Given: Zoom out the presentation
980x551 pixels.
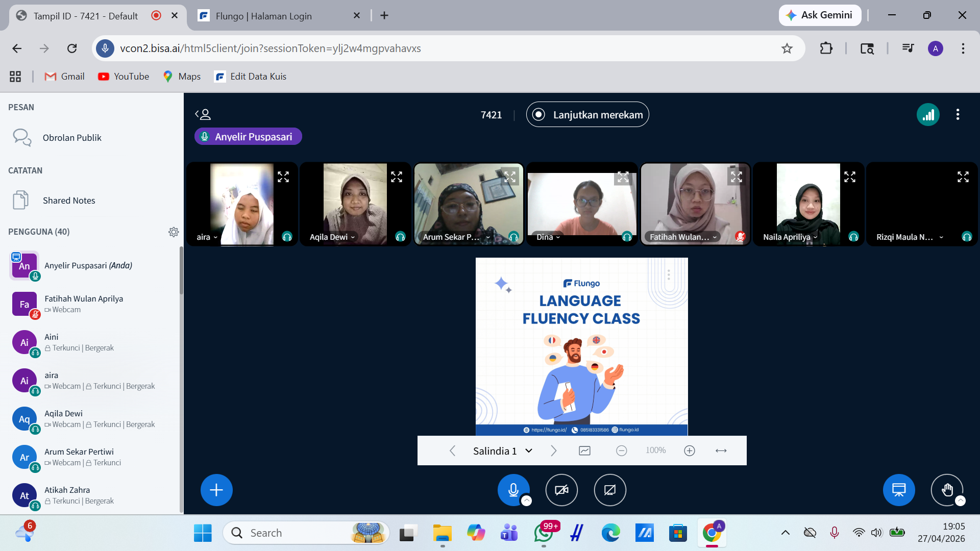Looking at the screenshot, I should tap(621, 450).
